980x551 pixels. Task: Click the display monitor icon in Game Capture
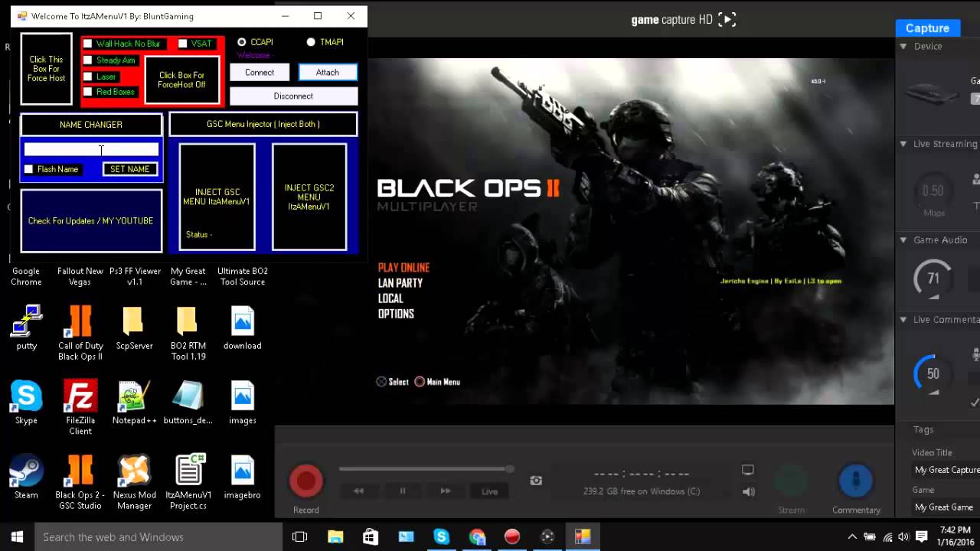[x=748, y=470]
